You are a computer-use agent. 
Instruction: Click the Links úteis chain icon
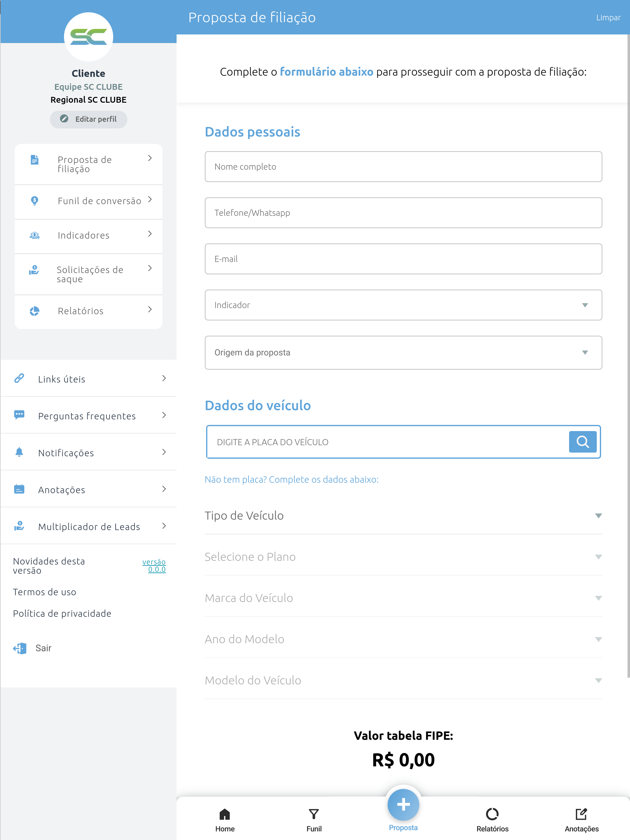19,378
